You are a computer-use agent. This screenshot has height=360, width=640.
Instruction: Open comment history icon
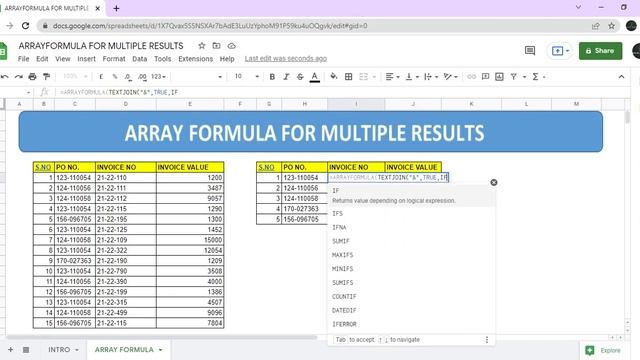530,51
